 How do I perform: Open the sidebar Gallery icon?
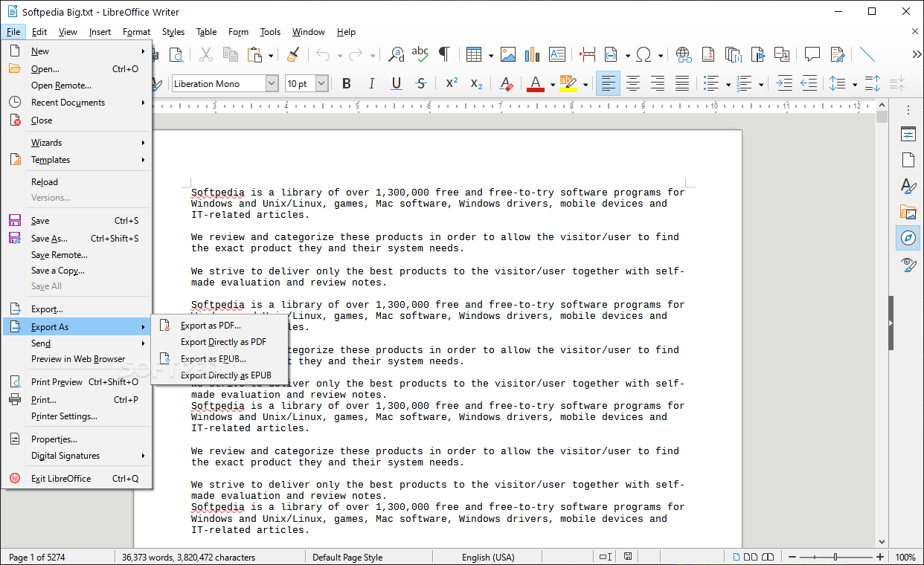click(908, 212)
